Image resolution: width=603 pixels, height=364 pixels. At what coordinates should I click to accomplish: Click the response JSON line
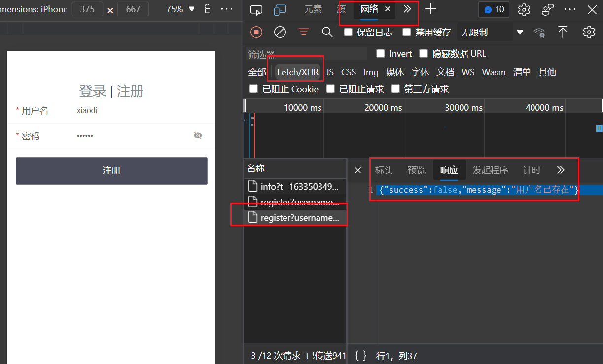(478, 190)
